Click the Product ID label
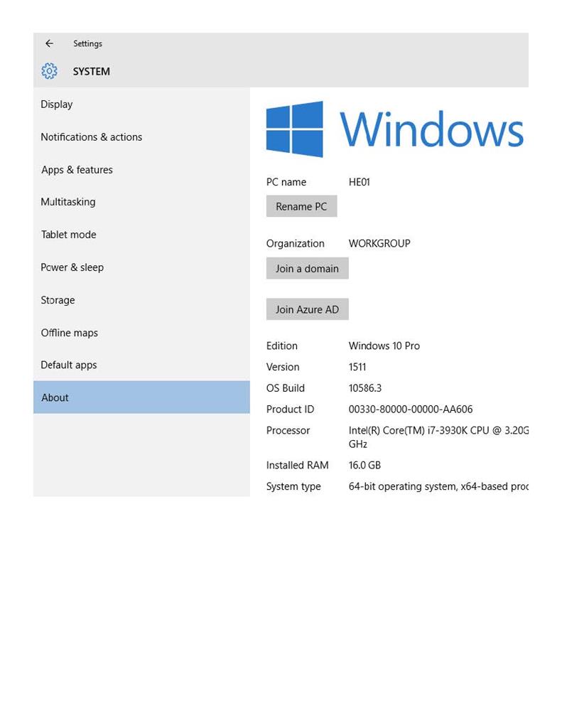 coord(290,409)
